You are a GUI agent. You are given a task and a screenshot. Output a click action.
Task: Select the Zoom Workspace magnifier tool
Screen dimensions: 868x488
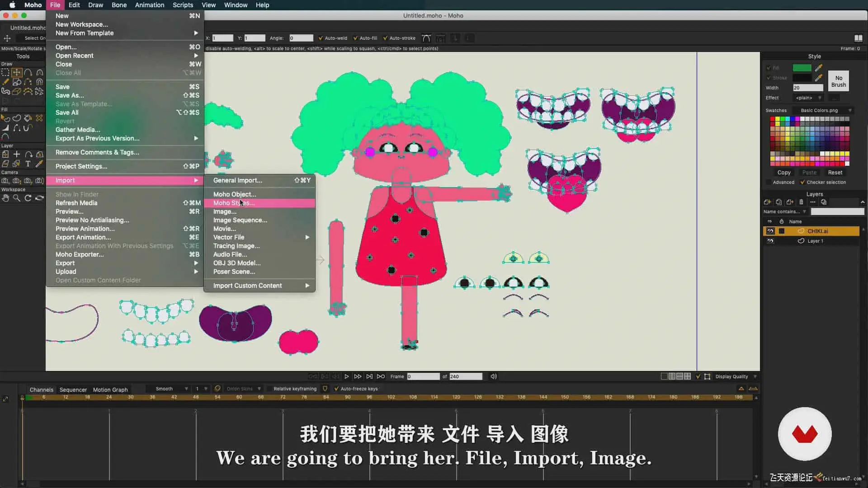[x=17, y=198]
